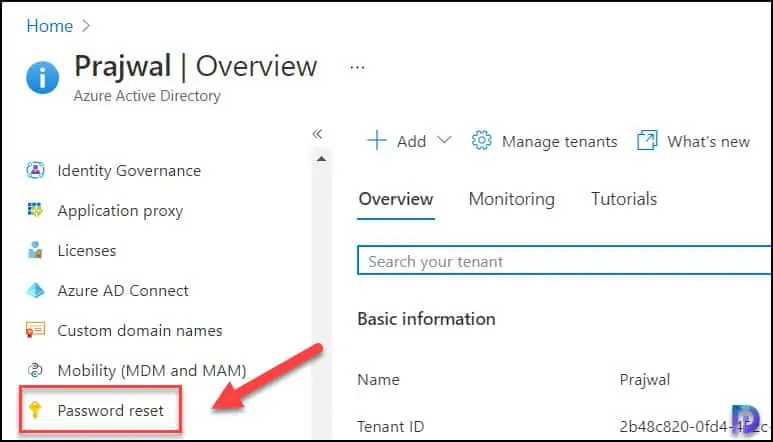The width and height of the screenshot is (773, 442).
Task: Switch to the Overview tab
Action: [x=396, y=199]
